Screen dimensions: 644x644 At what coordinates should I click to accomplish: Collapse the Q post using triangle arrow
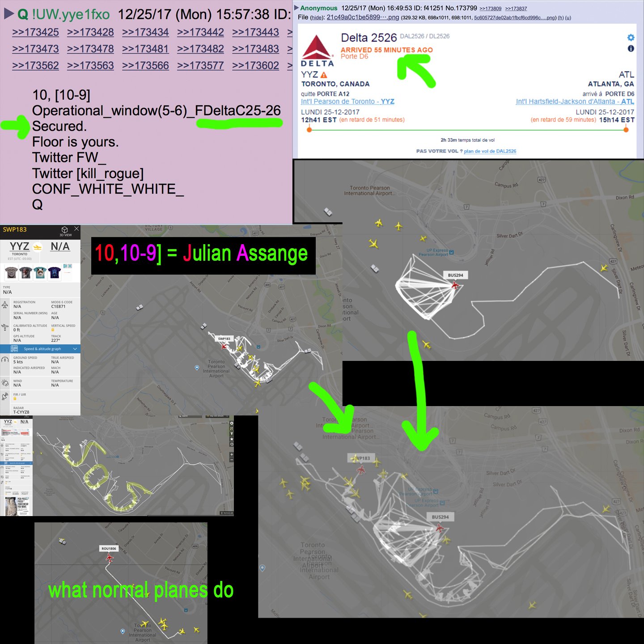pyautogui.click(x=8, y=14)
